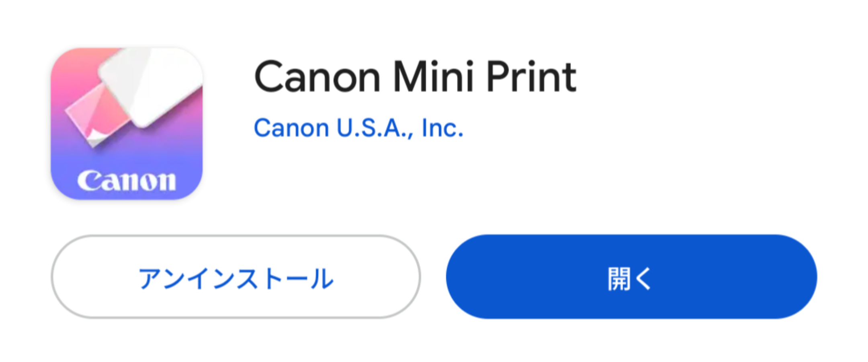Click "Inc." in the developer name
The image size is (868, 362).
(x=442, y=128)
